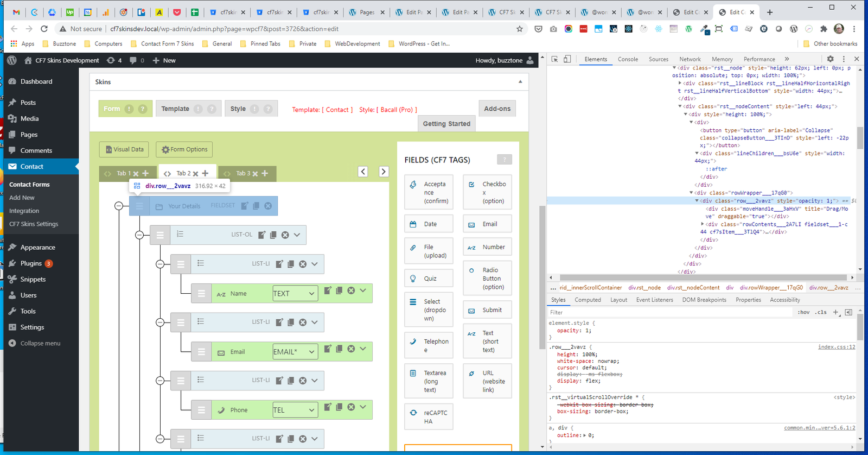Toggle :hov element state panel
This screenshot has height=455, width=868.
pos(803,312)
